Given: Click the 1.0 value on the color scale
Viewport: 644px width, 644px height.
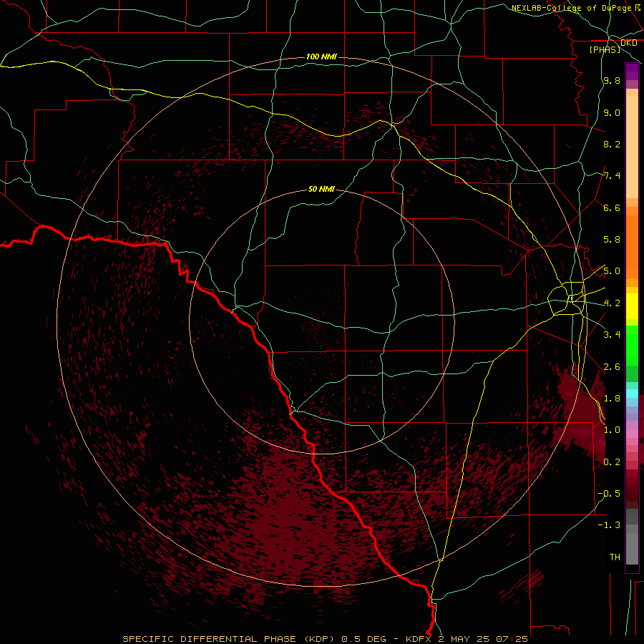Looking at the screenshot, I should coord(612,430).
